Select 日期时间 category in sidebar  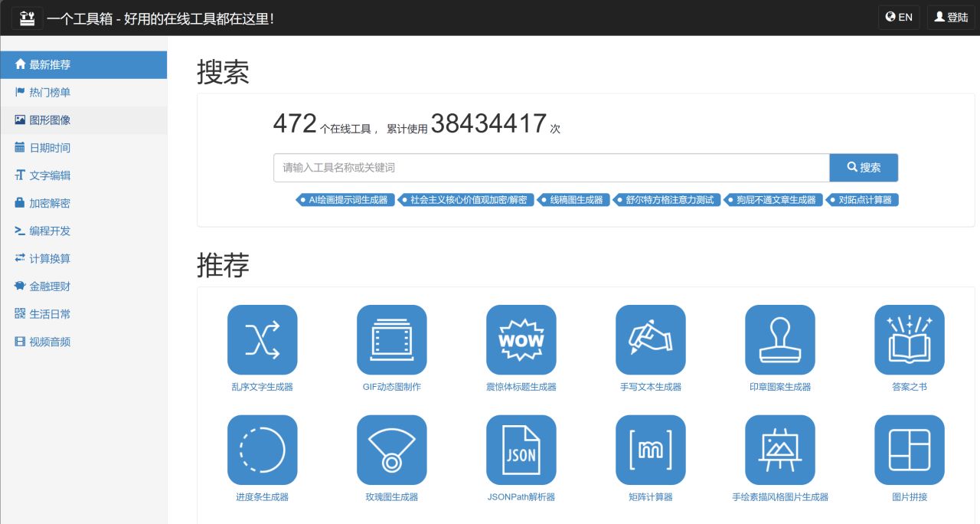click(83, 147)
